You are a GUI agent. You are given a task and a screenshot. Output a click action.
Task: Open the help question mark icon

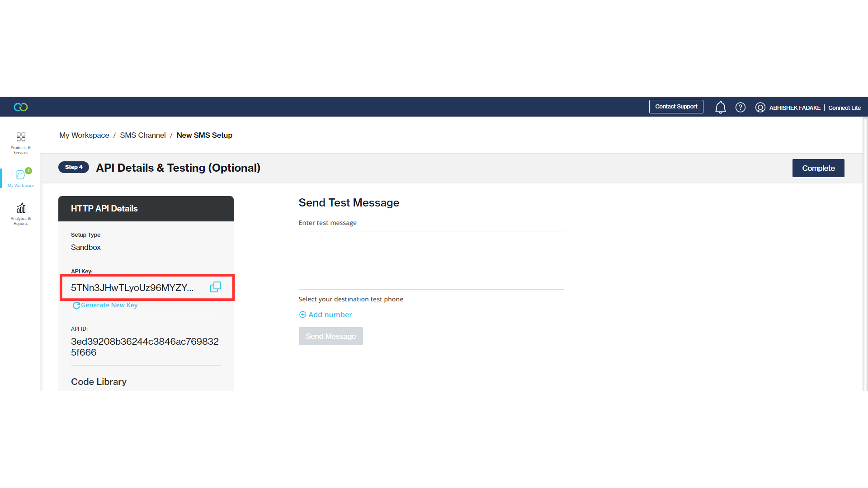click(x=740, y=107)
